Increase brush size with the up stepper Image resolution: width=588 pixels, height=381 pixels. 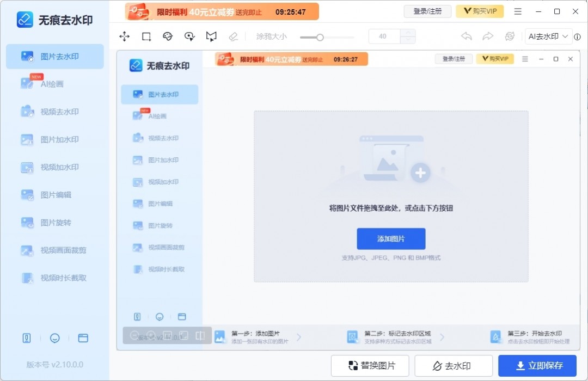407,33
